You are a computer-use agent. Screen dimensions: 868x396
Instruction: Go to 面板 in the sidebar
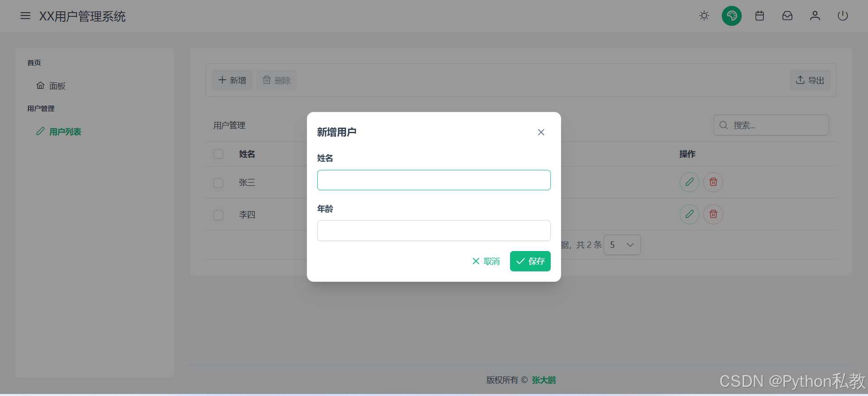51,86
